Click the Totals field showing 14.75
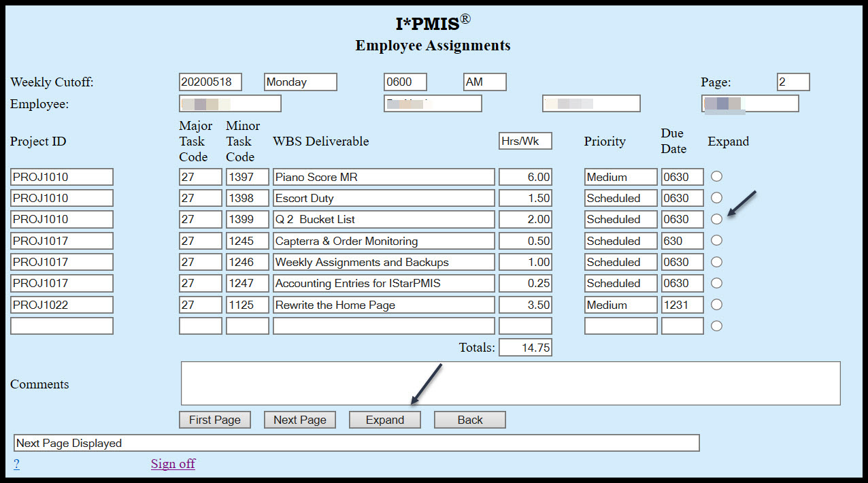 [x=524, y=347]
